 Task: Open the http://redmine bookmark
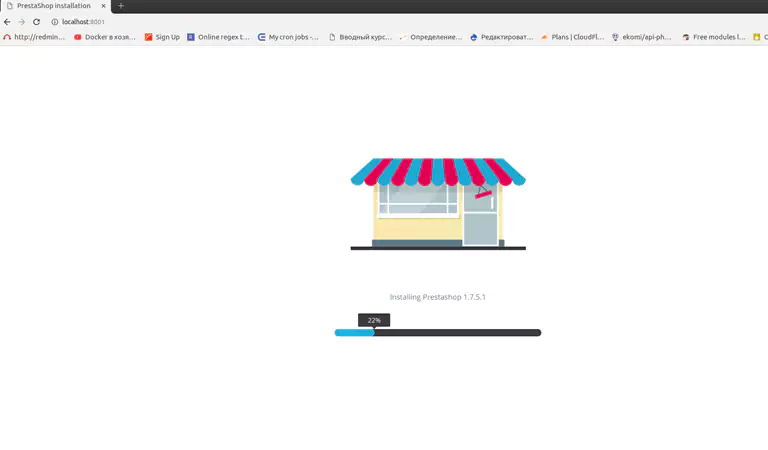point(34,37)
